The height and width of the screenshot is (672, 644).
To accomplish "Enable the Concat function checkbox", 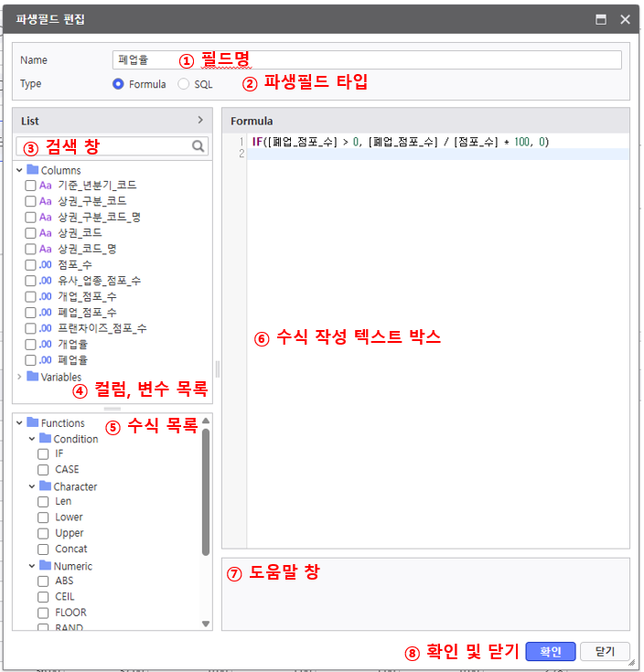I will click(x=43, y=549).
